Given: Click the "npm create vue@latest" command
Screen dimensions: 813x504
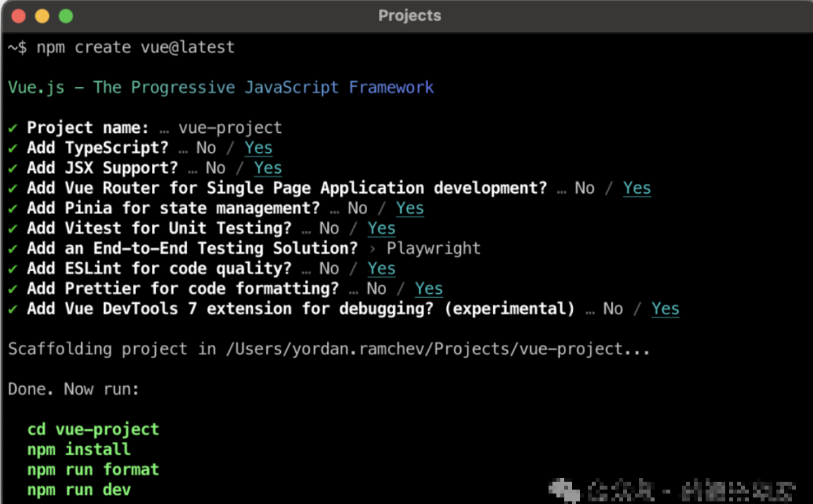Looking at the screenshot, I should (x=135, y=47).
